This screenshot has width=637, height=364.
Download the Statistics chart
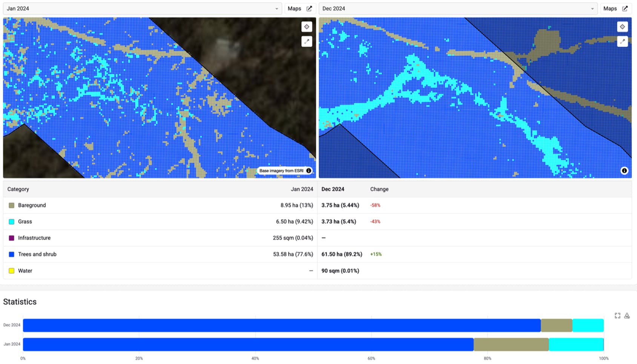(627, 316)
